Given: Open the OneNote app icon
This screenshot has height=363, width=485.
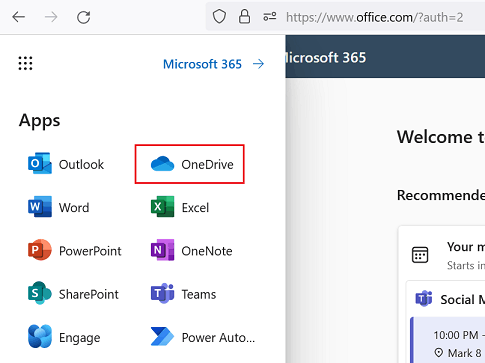Looking at the screenshot, I should [x=162, y=250].
